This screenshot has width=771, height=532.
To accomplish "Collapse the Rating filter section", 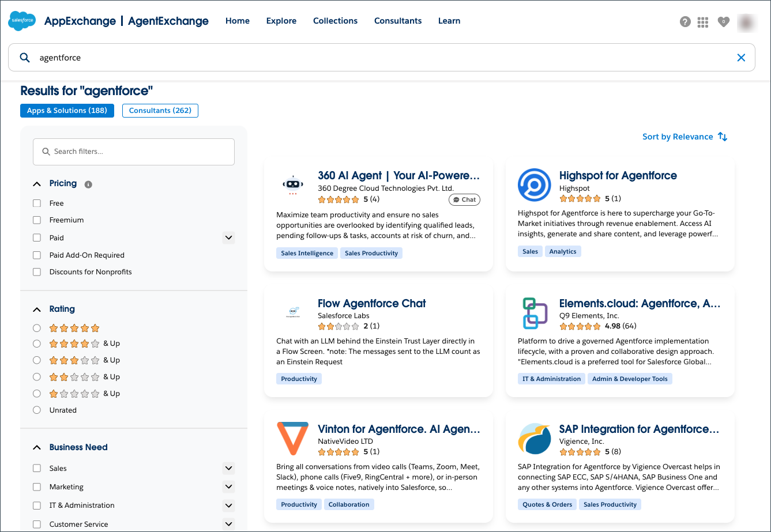I will [x=37, y=310].
